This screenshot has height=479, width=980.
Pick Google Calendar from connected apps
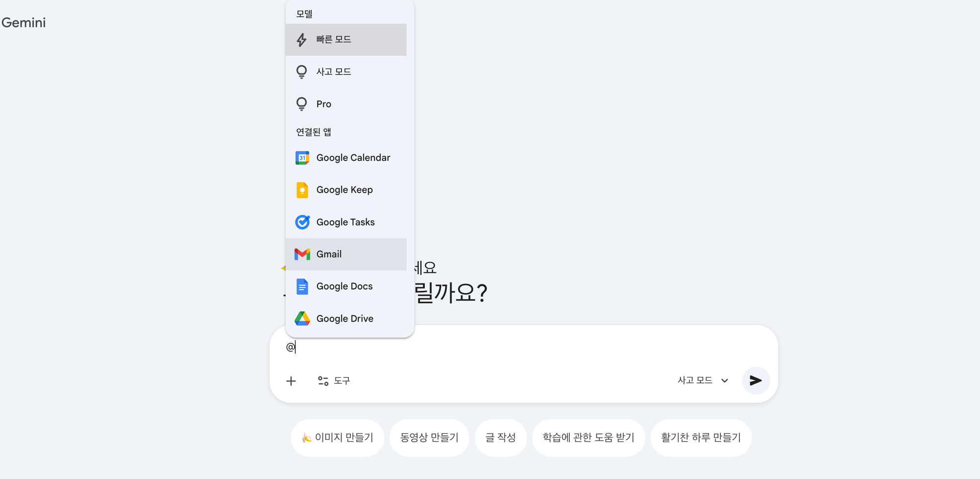point(346,158)
